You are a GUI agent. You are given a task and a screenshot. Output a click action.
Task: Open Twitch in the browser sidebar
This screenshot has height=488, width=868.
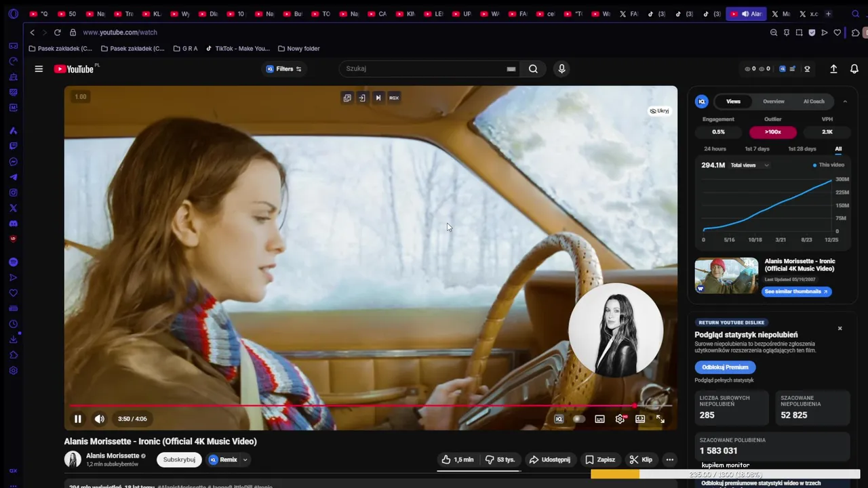(x=13, y=146)
